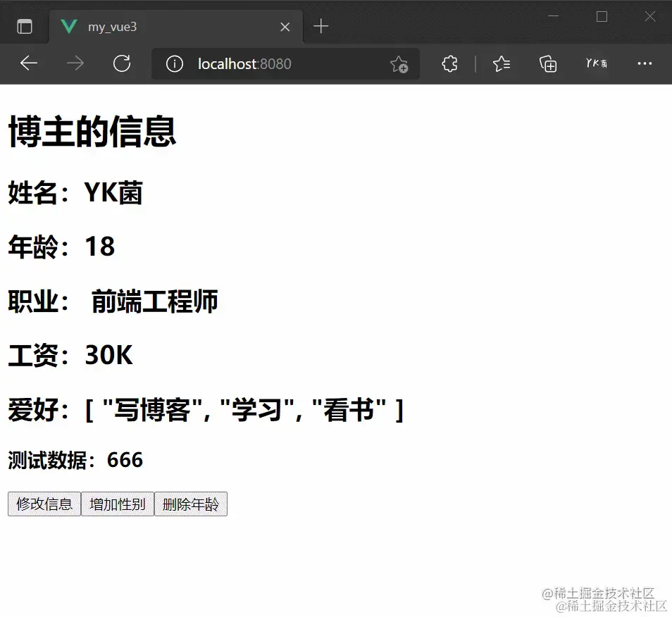Image resolution: width=672 pixels, height=617 pixels.
Task: Click the text 工资：30K
Action: coord(70,355)
